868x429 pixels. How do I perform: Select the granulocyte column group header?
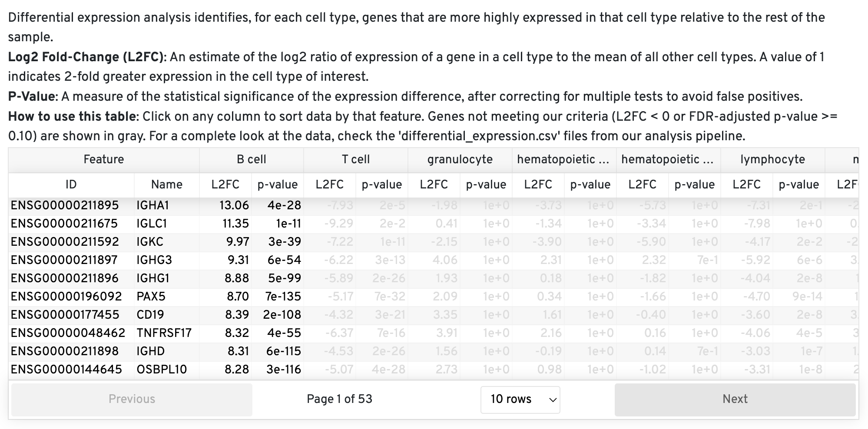459,159
